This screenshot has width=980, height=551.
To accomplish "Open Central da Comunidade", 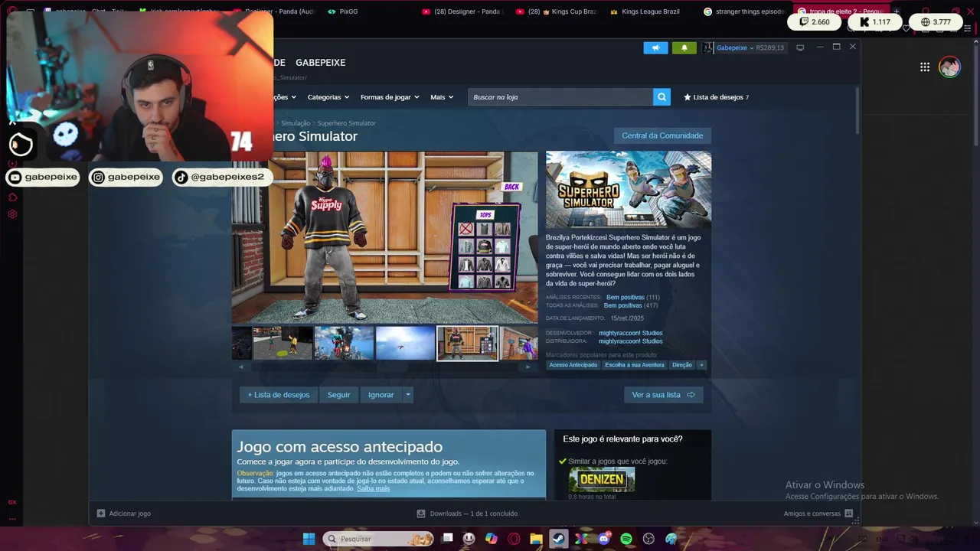I will pos(662,135).
